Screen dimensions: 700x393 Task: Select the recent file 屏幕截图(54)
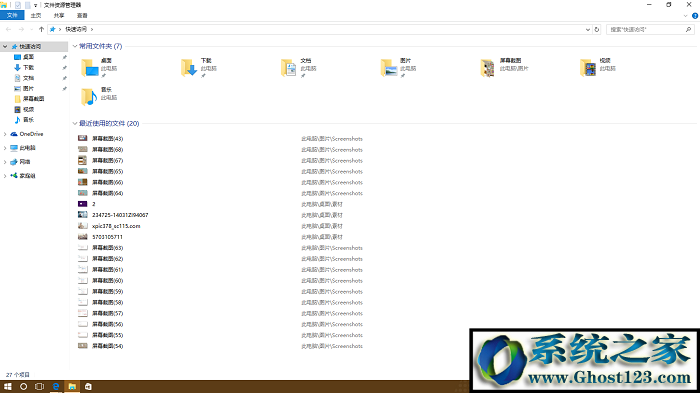pyautogui.click(x=107, y=346)
